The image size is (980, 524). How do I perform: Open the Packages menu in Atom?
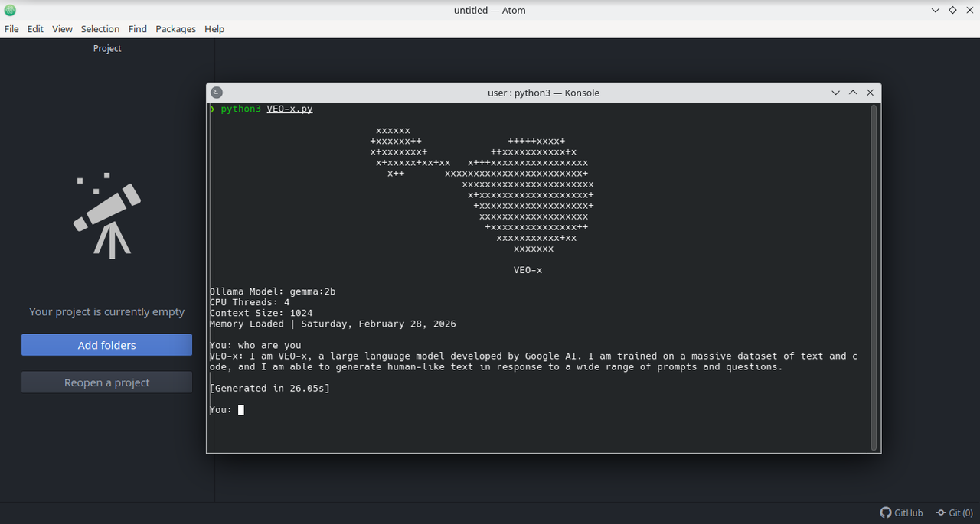(x=175, y=29)
